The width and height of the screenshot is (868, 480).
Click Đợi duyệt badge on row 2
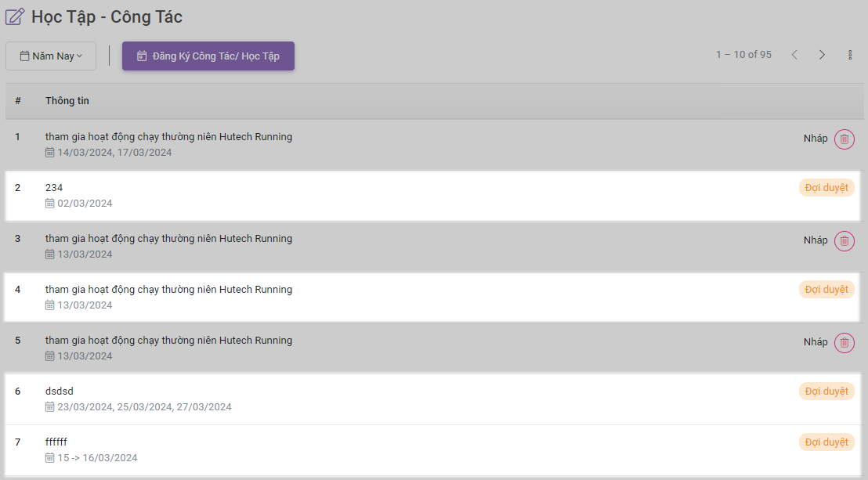(826, 188)
